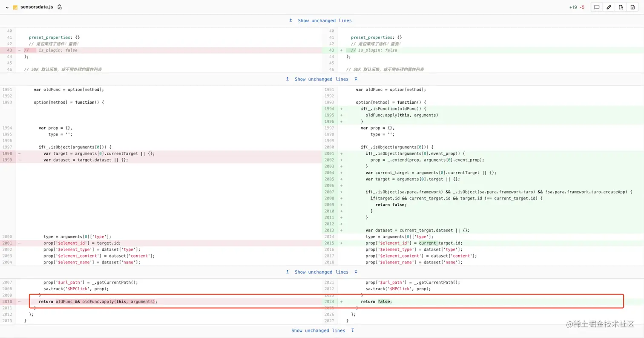The height and width of the screenshot is (338, 644).
Task: Show unchanged lines at bottom of diff
Action: tap(318, 330)
